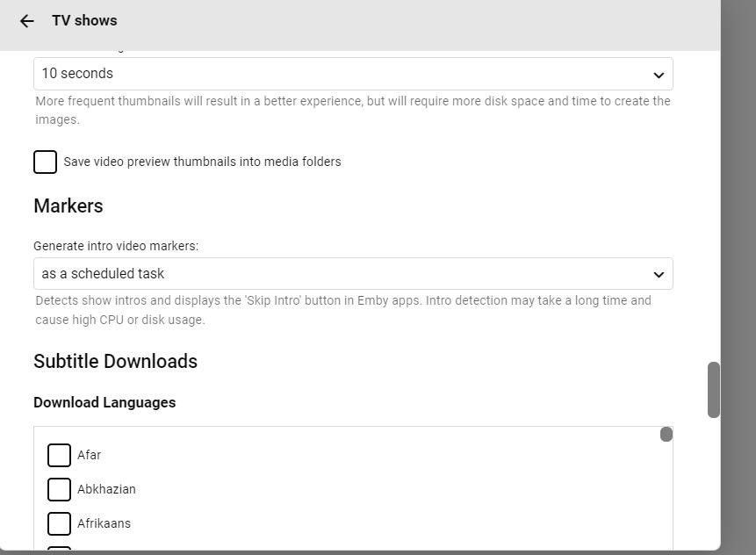
Task: Click the Download Languages list scrollbar thumb
Action: 666,434
